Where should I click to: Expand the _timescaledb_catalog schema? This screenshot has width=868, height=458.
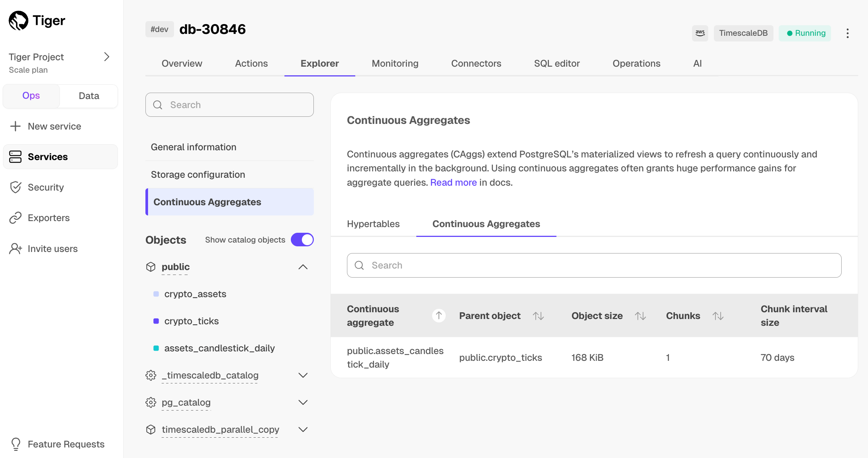point(303,376)
